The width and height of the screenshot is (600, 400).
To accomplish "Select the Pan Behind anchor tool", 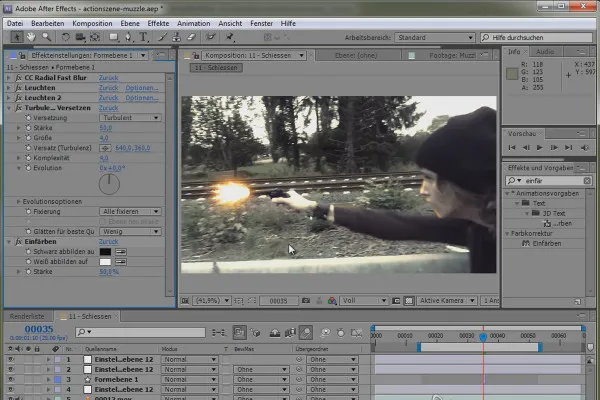I will (95, 37).
